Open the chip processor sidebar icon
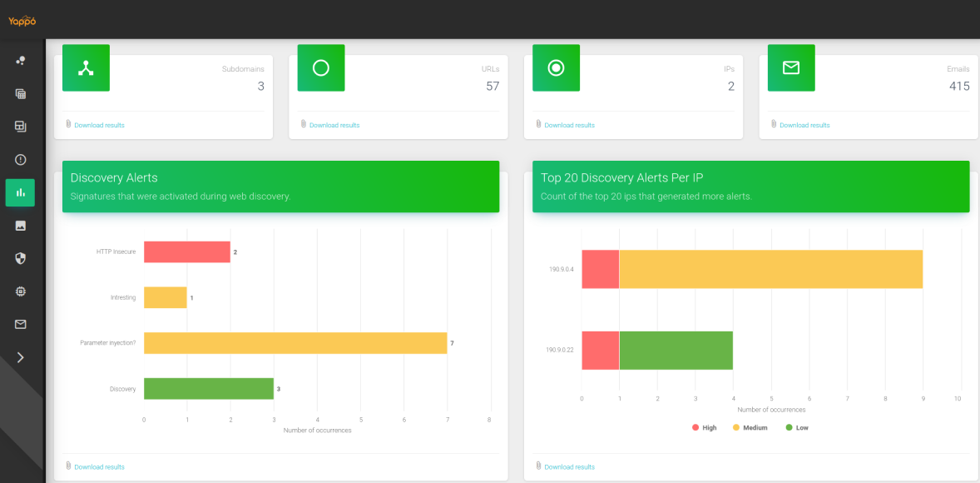Image resolution: width=980 pixels, height=483 pixels. pos(20,291)
